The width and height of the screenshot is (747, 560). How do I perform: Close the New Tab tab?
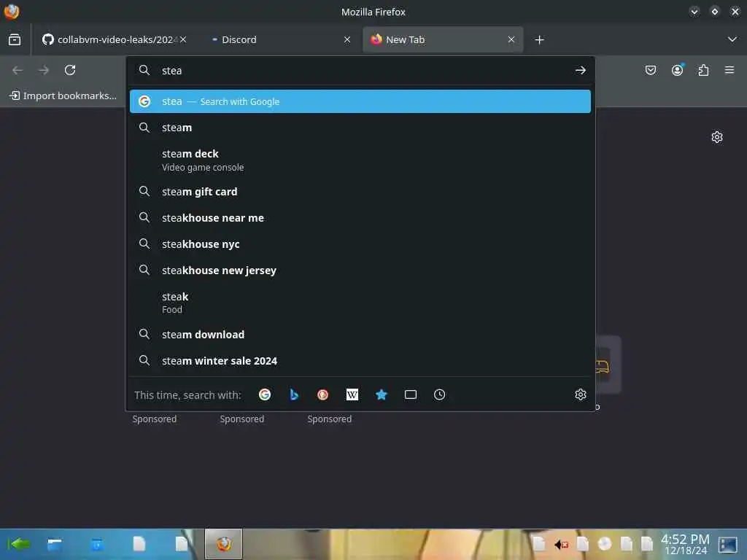[x=511, y=39]
